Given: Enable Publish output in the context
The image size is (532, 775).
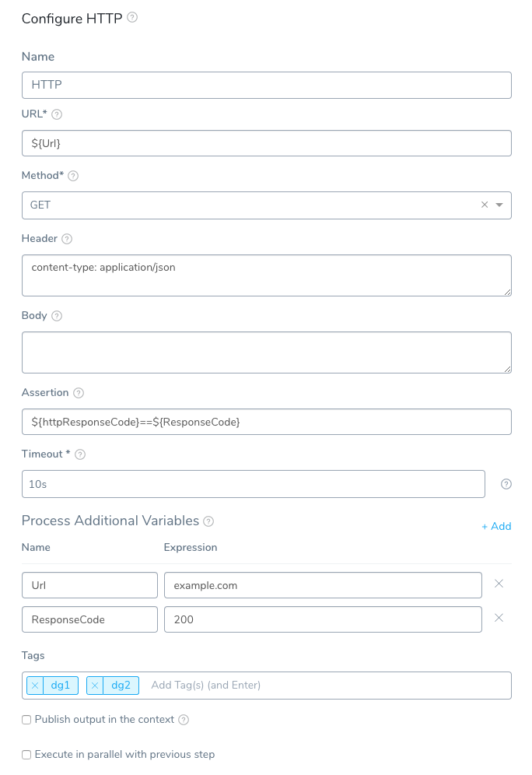Looking at the screenshot, I should (26, 720).
